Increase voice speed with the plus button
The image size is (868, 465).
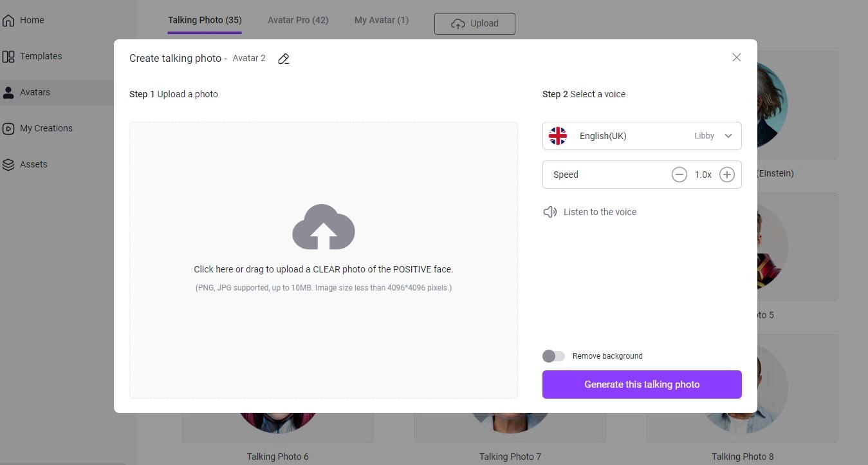726,175
